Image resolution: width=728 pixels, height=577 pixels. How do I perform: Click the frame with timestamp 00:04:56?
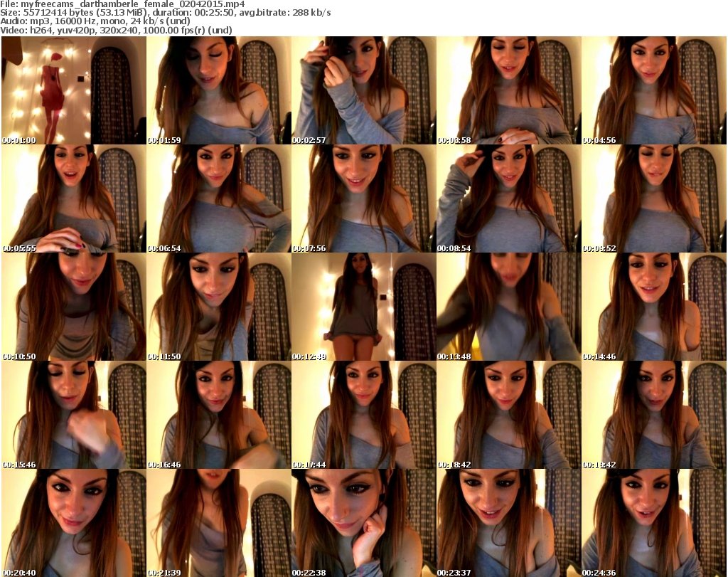click(x=654, y=90)
